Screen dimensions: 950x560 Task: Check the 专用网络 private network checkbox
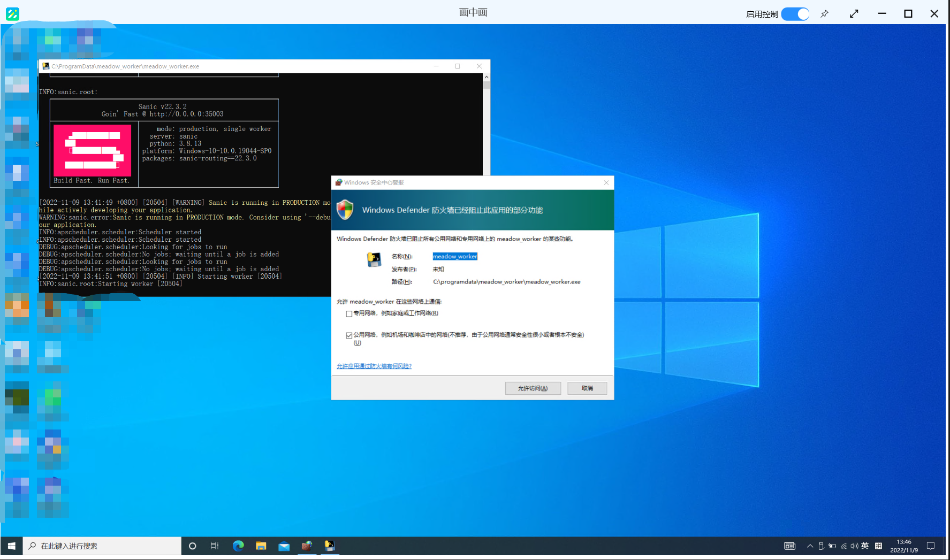[x=349, y=314]
